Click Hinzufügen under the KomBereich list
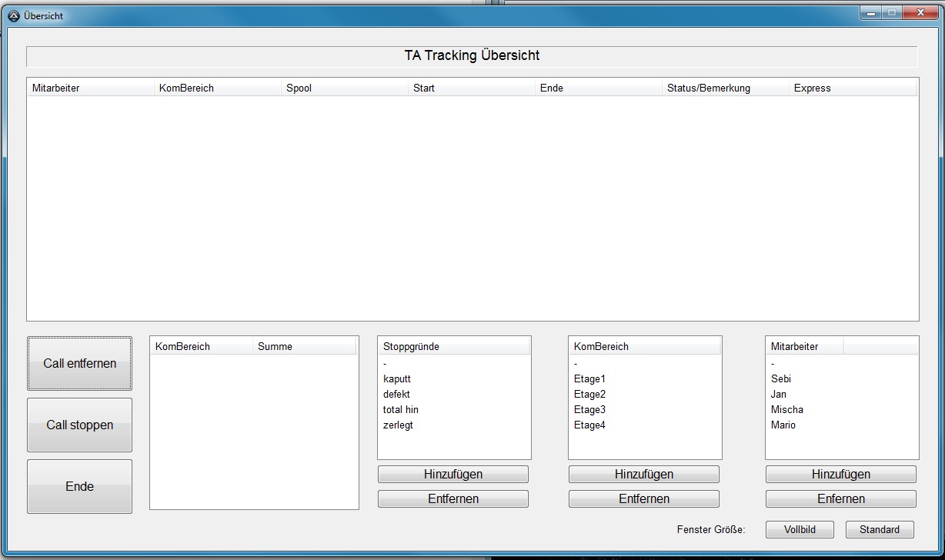Screen dimensions: 945x560 tap(644, 474)
